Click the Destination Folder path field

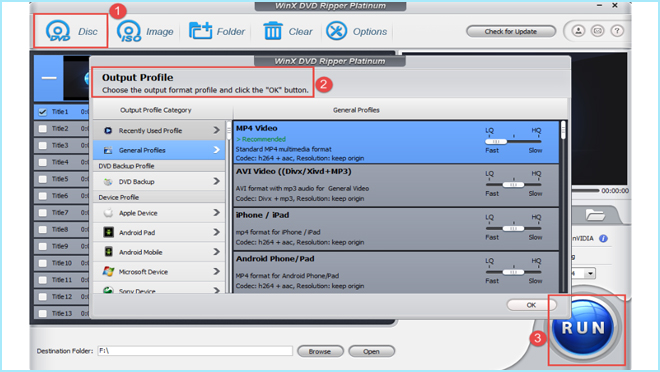(x=195, y=351)
